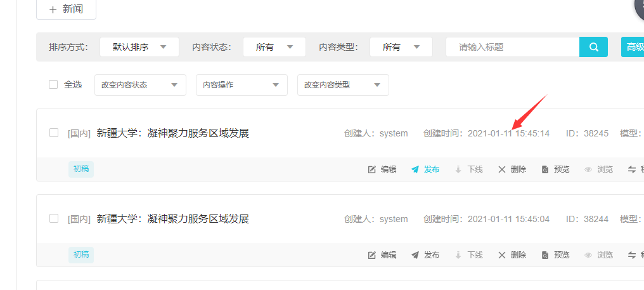Click move arrows icon for ID 38245
The image size is (644, 290).
(632, 169)
